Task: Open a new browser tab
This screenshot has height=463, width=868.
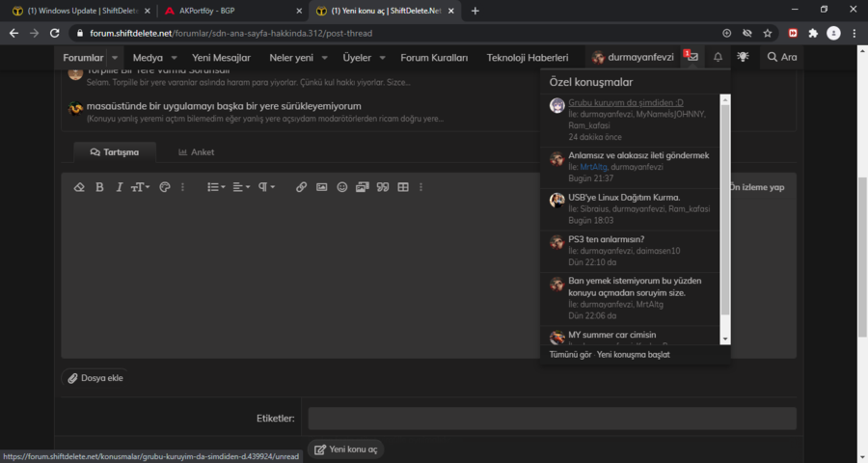Action: point(475,11)
